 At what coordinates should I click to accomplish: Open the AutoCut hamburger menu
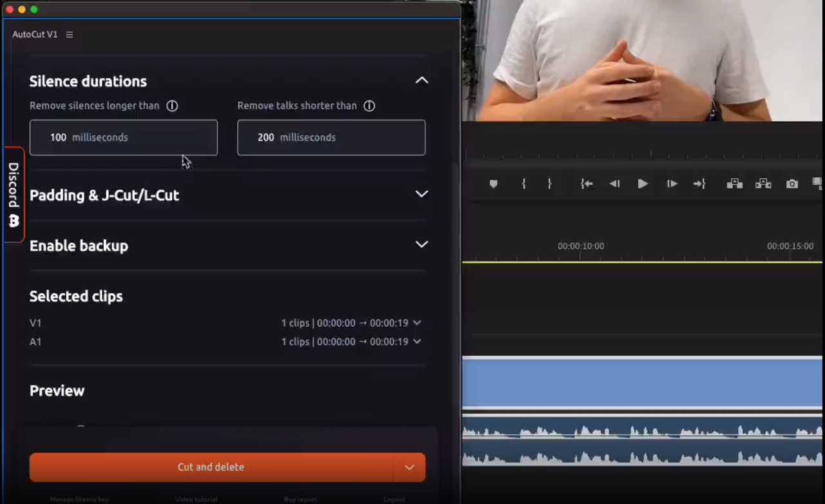click(69, 34)
